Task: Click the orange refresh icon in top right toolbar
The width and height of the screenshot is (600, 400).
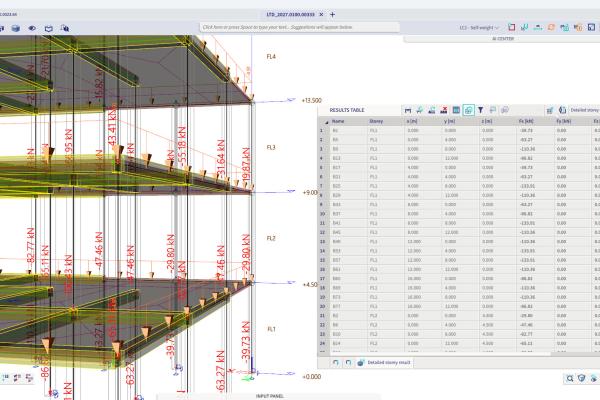Action: [551, 27]
